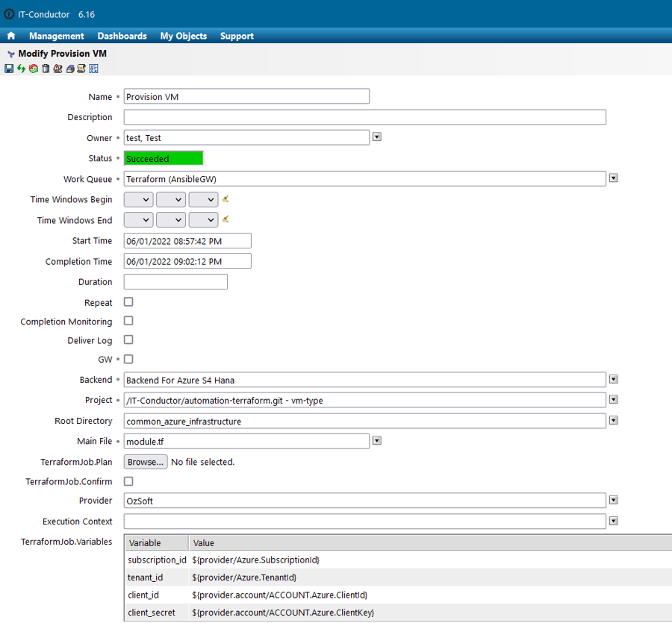Screen dimensions: 672x623
Task: Open second Time Windows Begin select
Action: coord(171,199)
